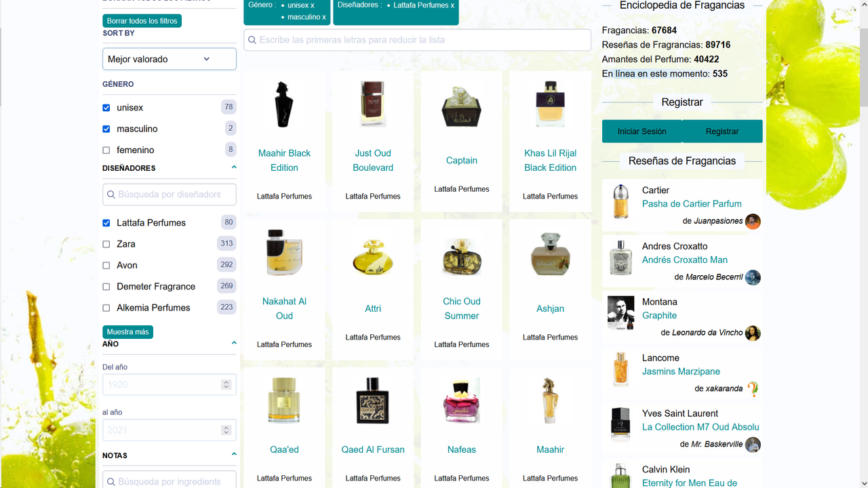
Task: Select the Attri yellow bottle image
Action: click(373, 256)
